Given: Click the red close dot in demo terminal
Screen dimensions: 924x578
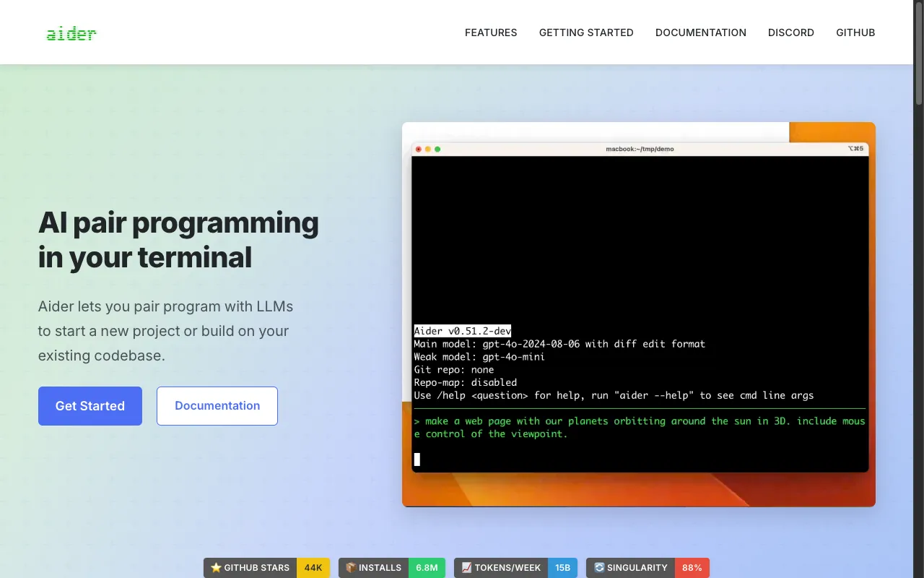Looking at the screenshot, I should pos(419,149).
